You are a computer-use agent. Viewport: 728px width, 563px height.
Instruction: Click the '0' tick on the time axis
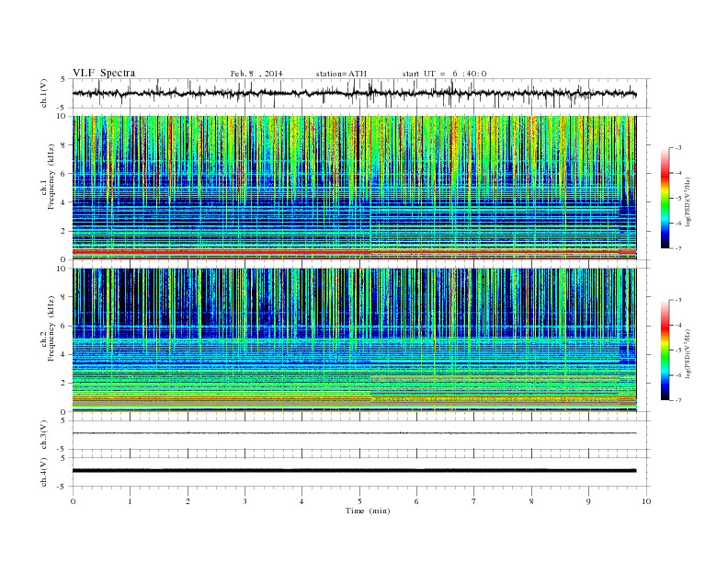tap(73, 501)
